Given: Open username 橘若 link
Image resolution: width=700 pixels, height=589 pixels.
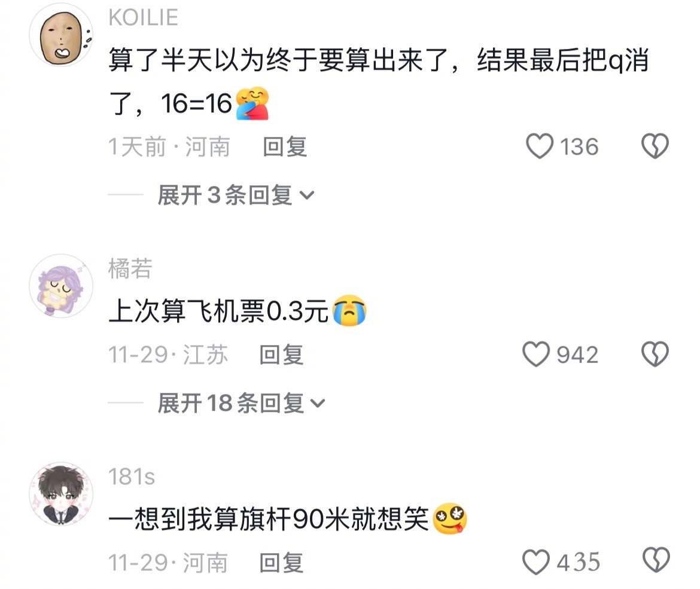Looking at the screenshot, I should tap(130, 268).
